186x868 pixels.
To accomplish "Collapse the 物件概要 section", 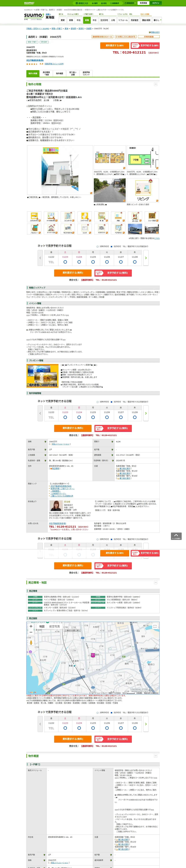I will tap(156, 756).
